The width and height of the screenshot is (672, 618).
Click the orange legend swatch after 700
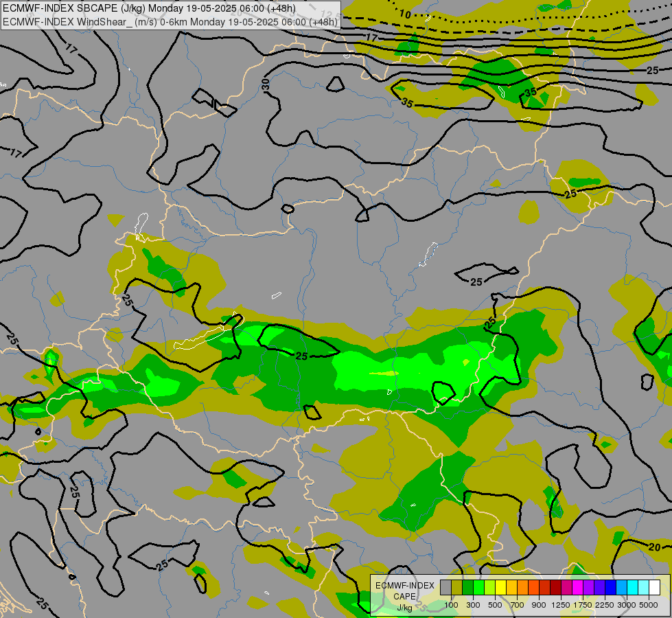(x=523, y=588)
